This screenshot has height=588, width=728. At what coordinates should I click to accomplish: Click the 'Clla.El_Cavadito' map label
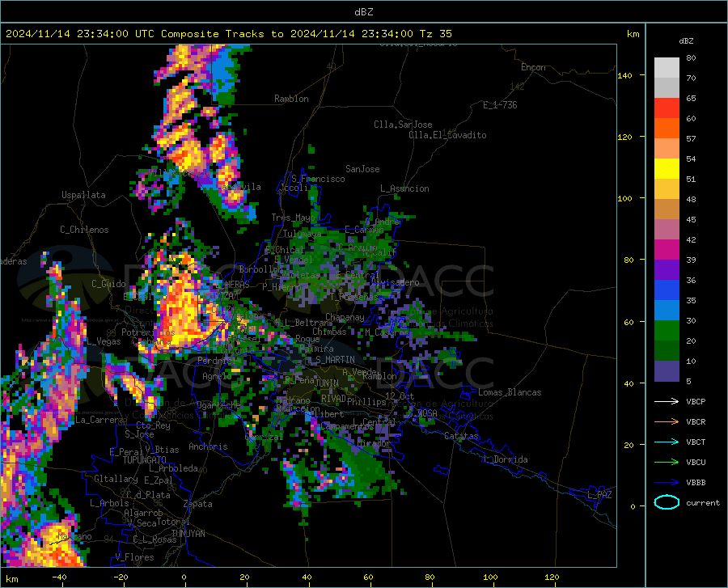point(447,135)
